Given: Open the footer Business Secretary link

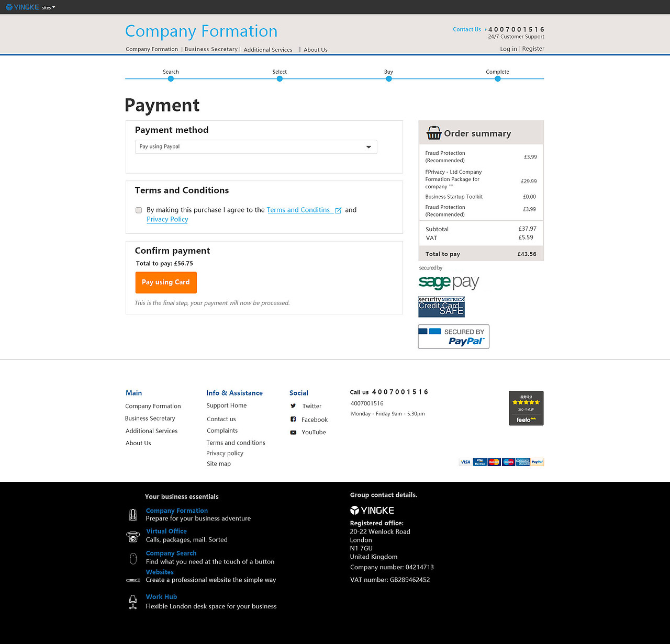Looking at the screenshot, I should 150,419.
